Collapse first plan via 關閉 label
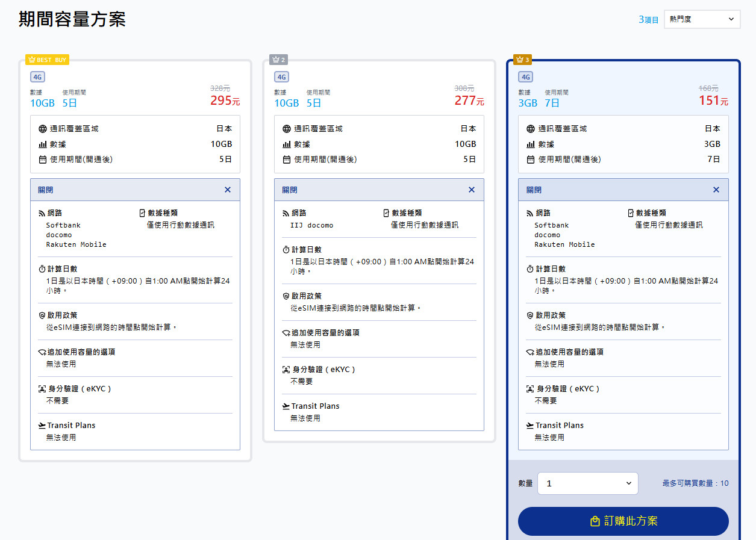The height and width of the screenshot is (540, 756). 46,190
